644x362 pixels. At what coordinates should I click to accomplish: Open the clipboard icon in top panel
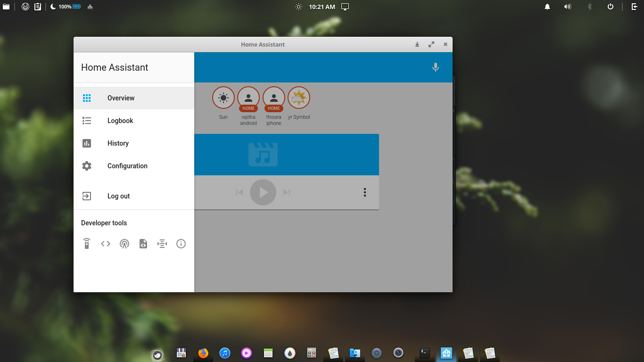point(38,7)
